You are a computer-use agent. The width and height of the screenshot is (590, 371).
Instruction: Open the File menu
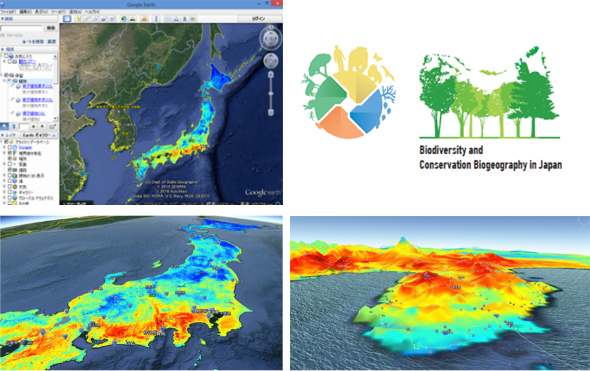point(8,12)
